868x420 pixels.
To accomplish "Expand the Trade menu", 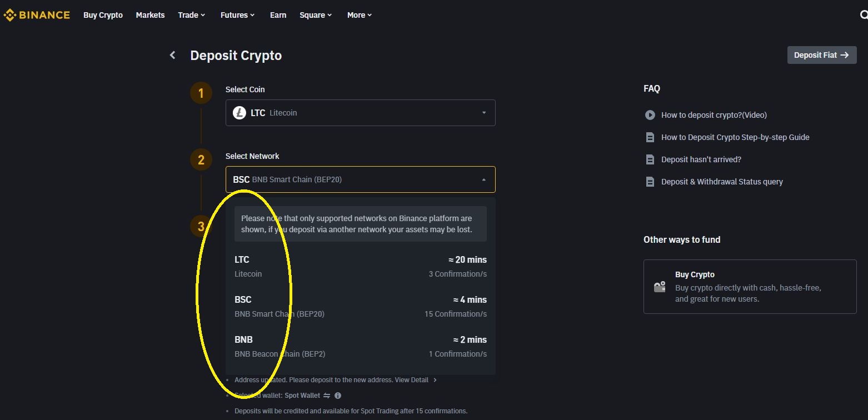I will pyautogui.click(x=191, y=15).
